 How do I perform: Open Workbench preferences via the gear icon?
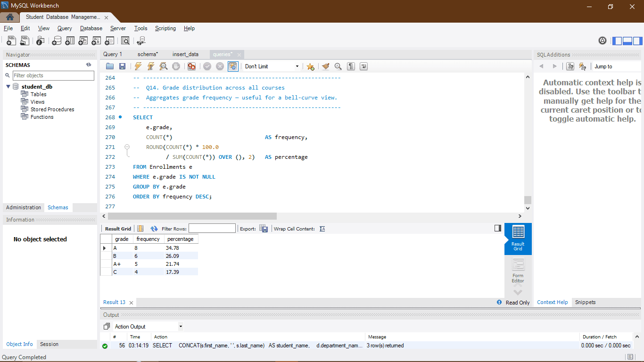(x=603, y=41)
